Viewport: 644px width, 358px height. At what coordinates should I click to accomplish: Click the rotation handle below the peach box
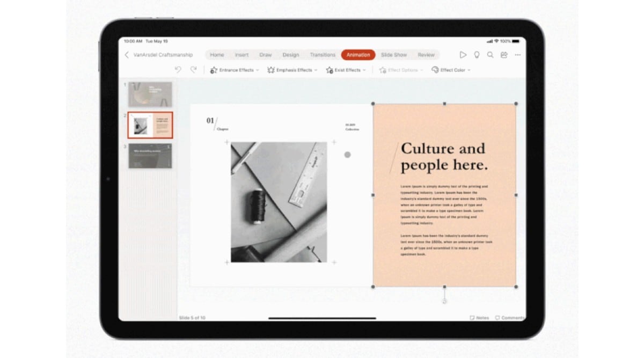[444, 301]
